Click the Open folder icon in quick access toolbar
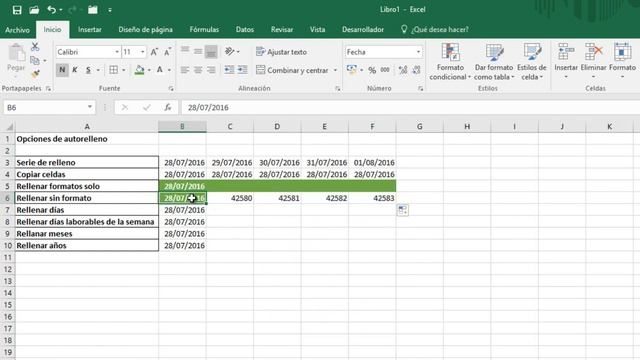The width and height of the screenshot is (640, 360). 34,10
